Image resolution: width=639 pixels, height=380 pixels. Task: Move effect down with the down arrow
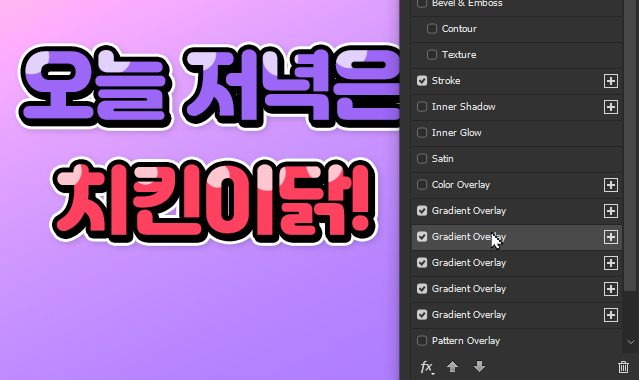479,367
